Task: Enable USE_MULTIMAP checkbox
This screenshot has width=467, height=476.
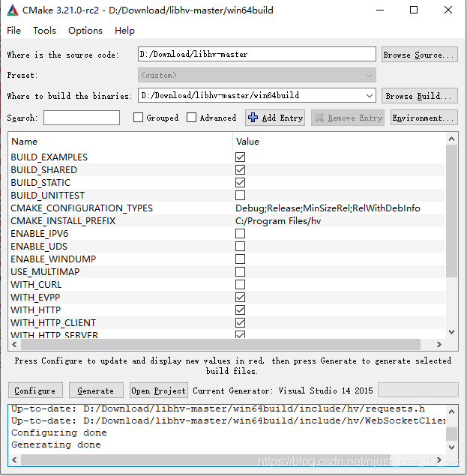Action: [240, 271]
